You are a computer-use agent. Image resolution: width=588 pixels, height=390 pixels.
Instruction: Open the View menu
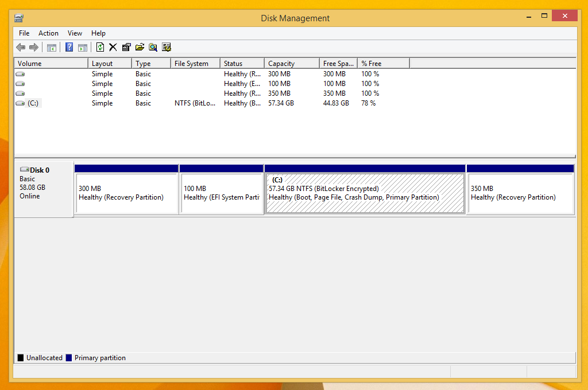coord(75,33)
